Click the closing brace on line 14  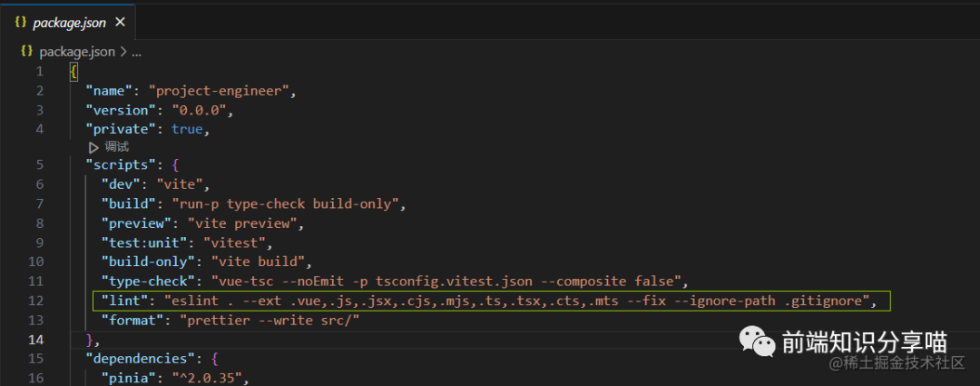[x=89, y=340]
